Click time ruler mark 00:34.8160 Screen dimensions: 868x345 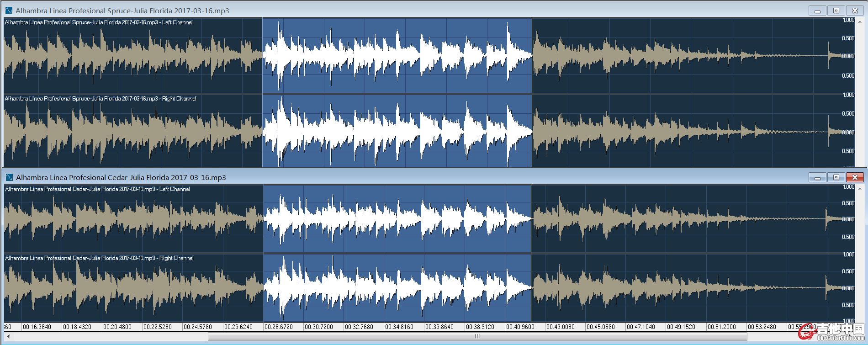[399, 327]
